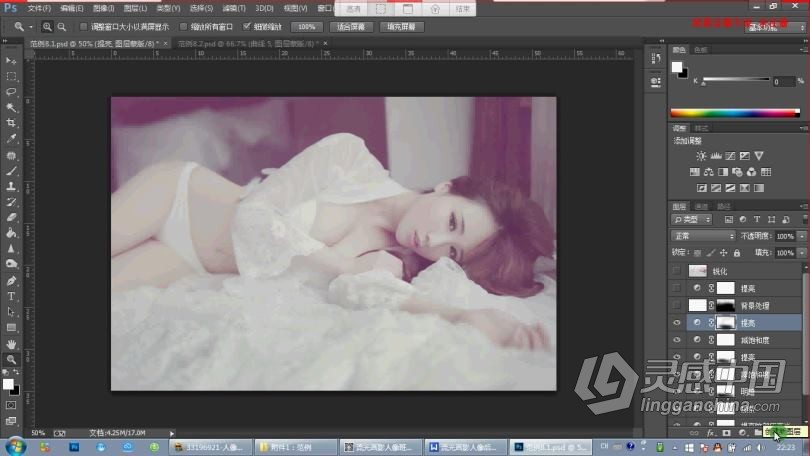Select the Spot Healing Brush tool
810x456 pixels.
point(11,155)
